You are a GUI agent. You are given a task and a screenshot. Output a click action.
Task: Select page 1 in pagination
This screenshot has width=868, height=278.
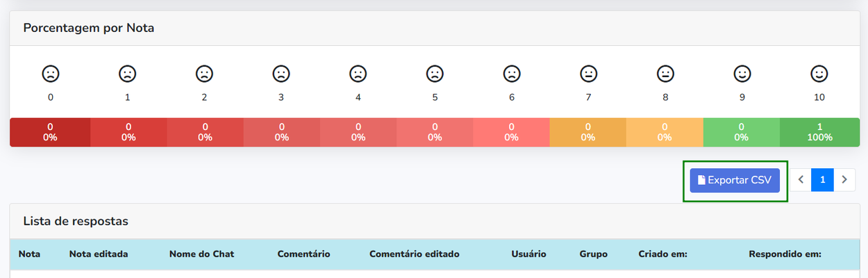[822, 180]
